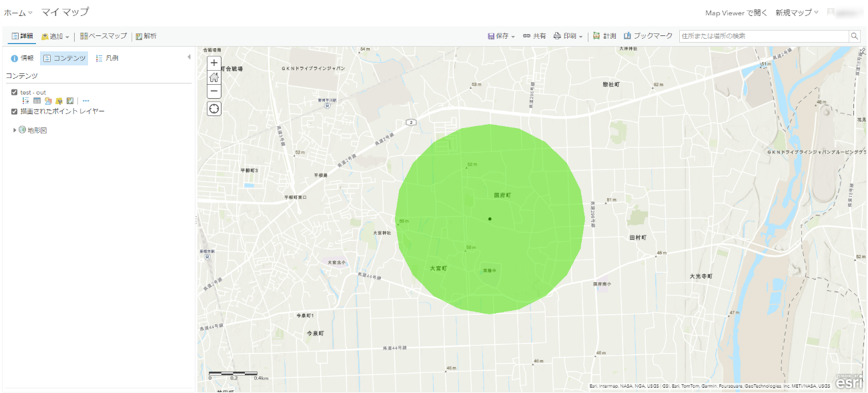Image resolution: width=868 pixels, height=393 pixels.
Task: Click the globe icon beside 地形図
Action: coord(23,130)
